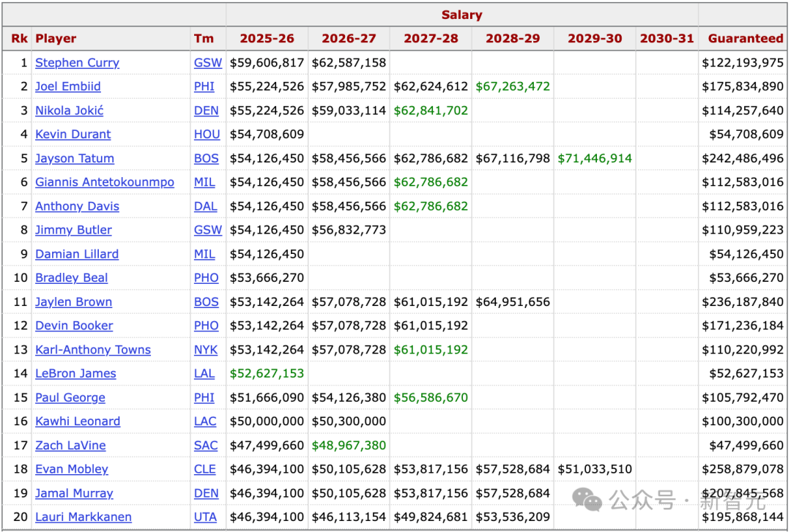Open LeBron James player link
The image size is (791, 532).
(75, 374)
